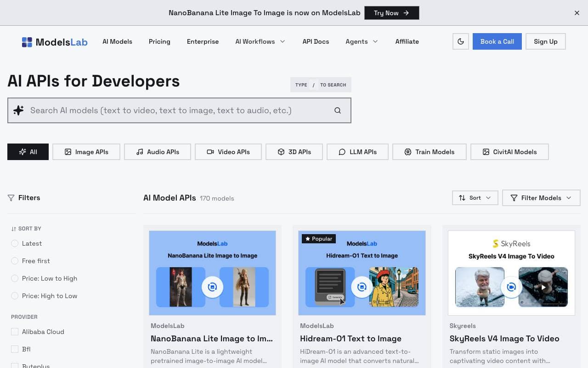The image size is (588, 368).
Task: Click the CivitAI Models image icon
Action: click(486, 152)
